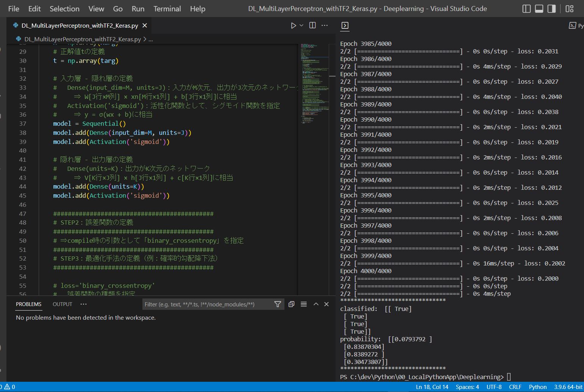The image size is (584, 392).
Task: Click the # STEP2 comment on line 48
Action: tap(93, 222)
